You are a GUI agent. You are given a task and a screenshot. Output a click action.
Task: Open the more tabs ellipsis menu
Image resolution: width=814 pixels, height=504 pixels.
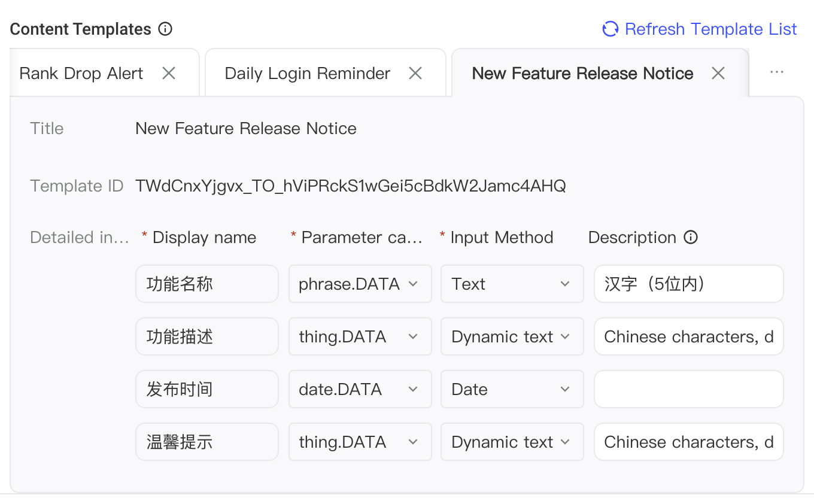tap(777, 72)
